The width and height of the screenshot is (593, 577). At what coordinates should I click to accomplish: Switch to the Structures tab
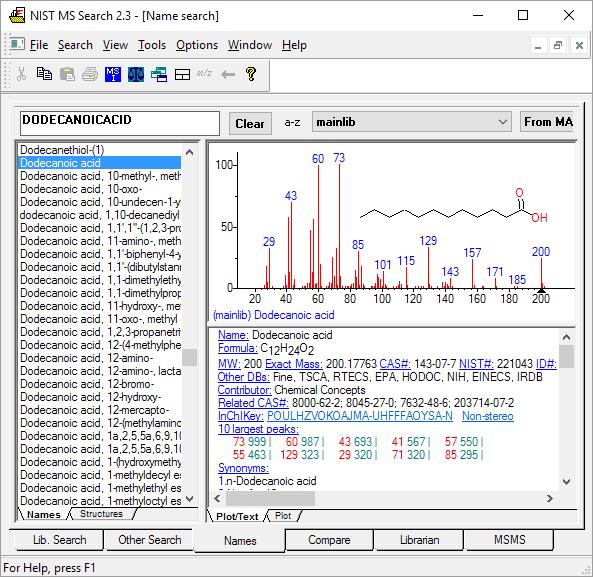(101, 514)
